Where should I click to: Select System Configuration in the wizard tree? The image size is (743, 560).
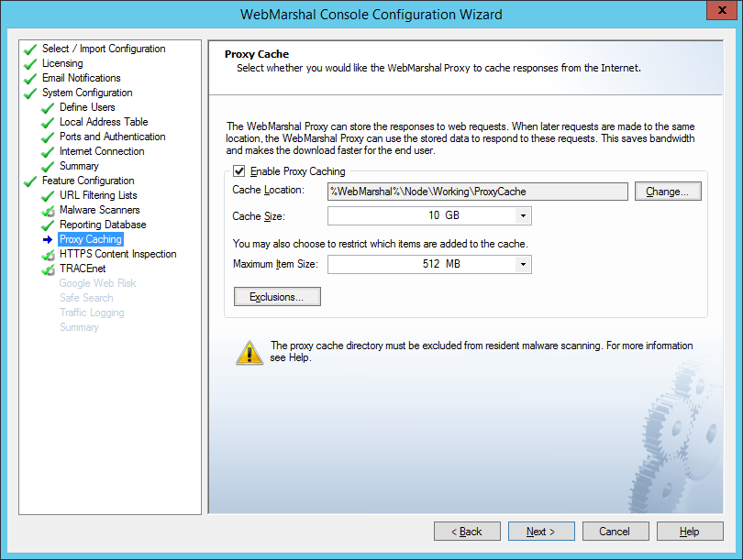[87, 93]
